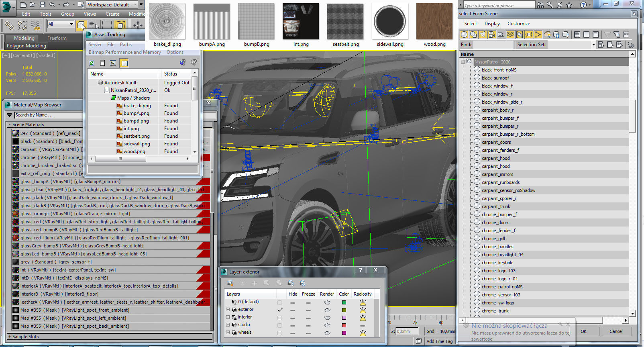Toggle Freeze for the interior layer
The image size is (644, 347).
[x=308, y=318]
